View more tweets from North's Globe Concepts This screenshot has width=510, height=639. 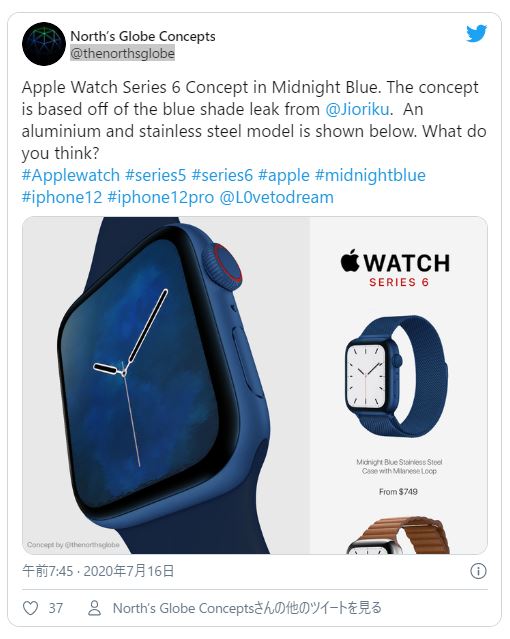click(247, 608)
